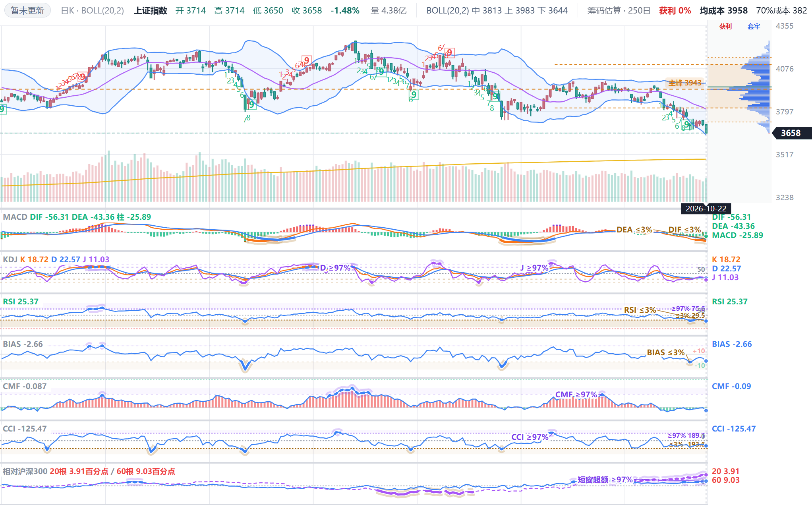Select the "CMF ≥97%" signal marker
This screenshot has width=812, height=505.
(576, 395)
